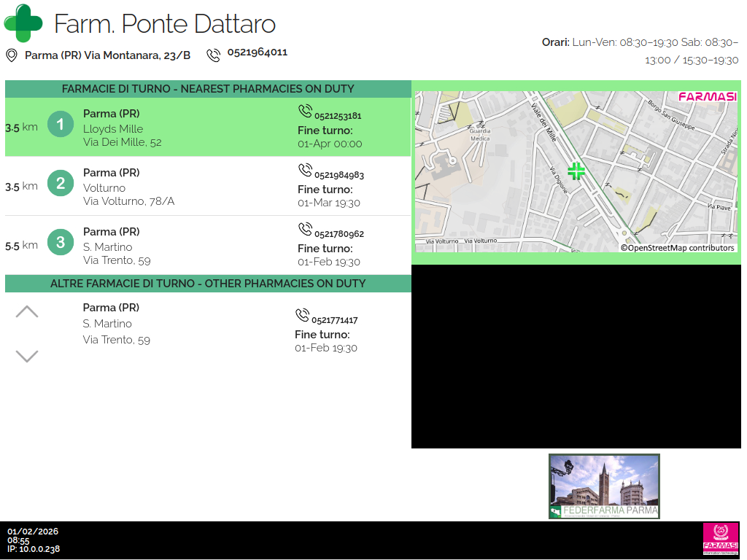Select the number 2 circle badge
747x560 pixels.
(61, 183)
